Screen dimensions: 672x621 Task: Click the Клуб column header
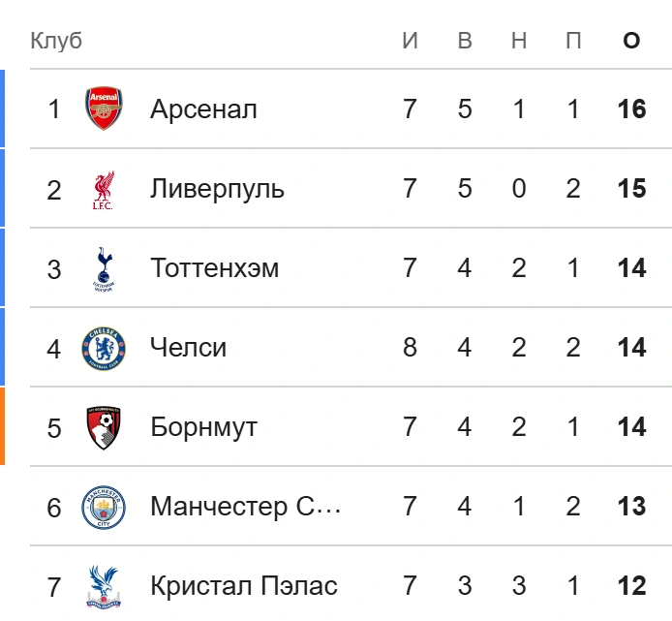[56, 41]
